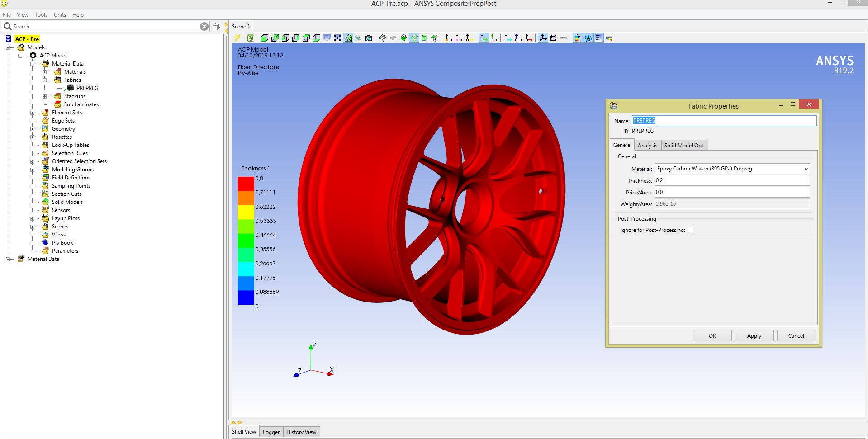Click the solid green tilted mesh icon
Viewport: 868px width, 439px height.
[x=403, y=38]
